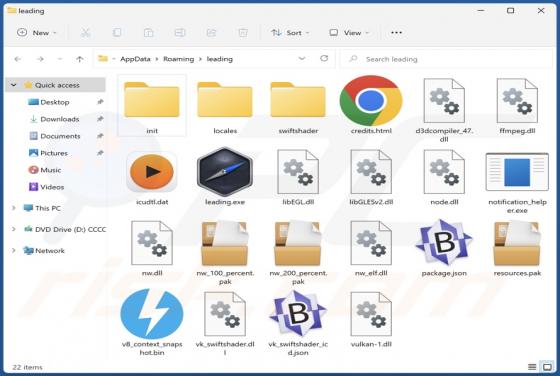560x376 pixels.
Task: Click the Share toolbar icon
Action: 211,33
